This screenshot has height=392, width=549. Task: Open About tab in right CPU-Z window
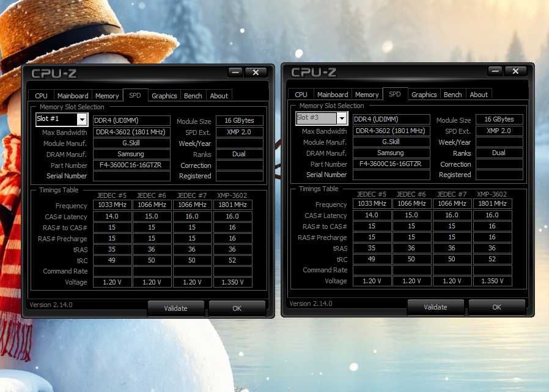[479, 95]
